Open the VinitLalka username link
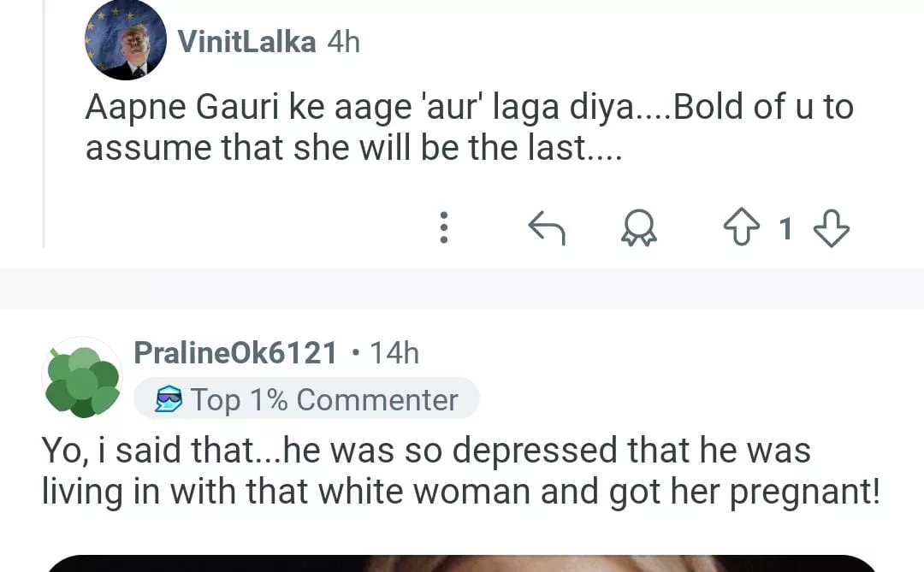Screen dimensions: 924x572 coord(246,41)
